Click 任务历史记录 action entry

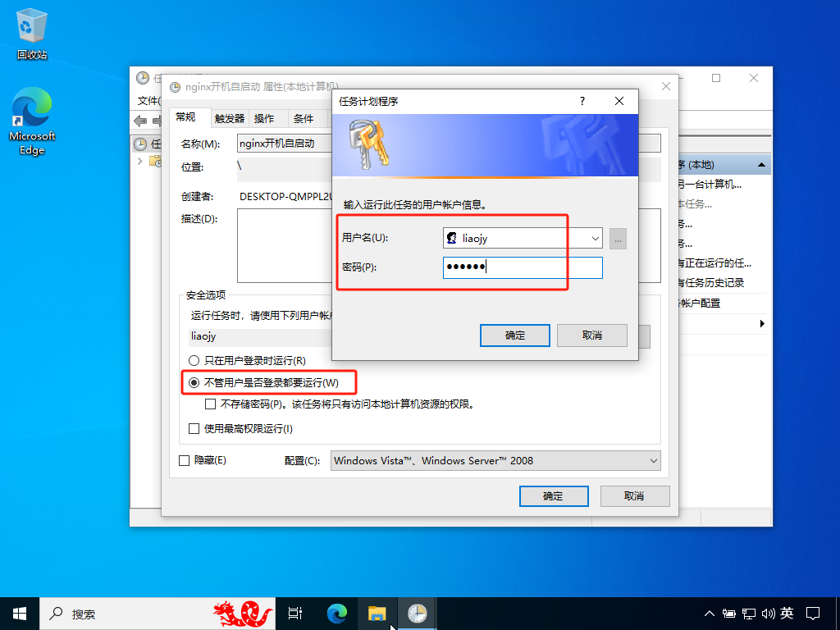pos(711,283)
